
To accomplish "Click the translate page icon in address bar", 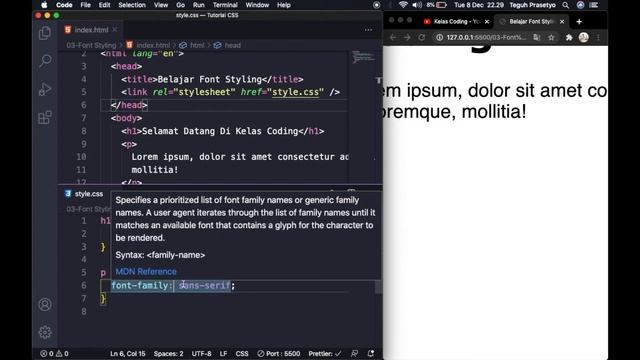I will (537, 38).
